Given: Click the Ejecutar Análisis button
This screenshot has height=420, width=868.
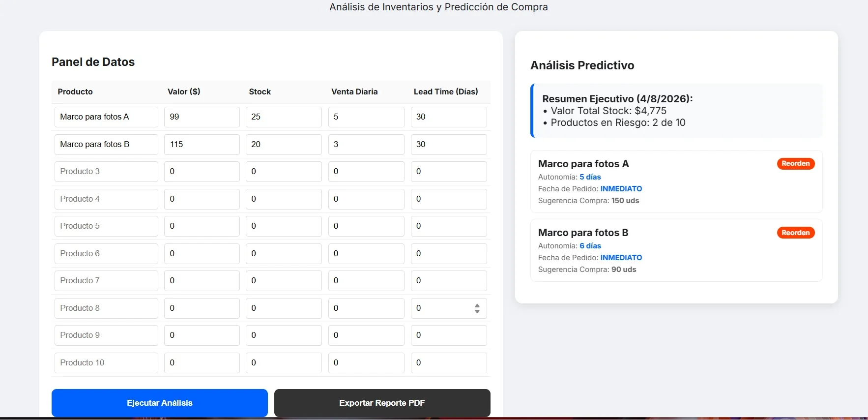Looking at the screenshot, I should coord(160,403).
